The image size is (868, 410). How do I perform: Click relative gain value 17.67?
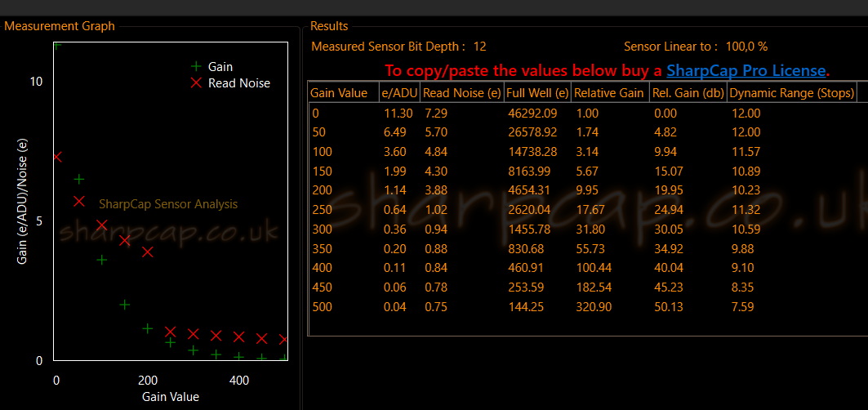coord(590,210)
